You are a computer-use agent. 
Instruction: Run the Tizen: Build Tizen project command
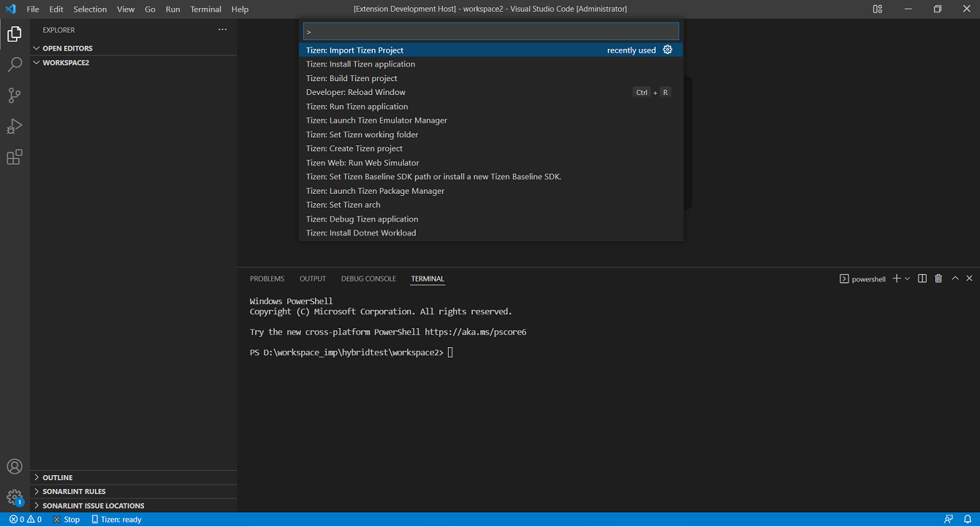click(352, 77)
